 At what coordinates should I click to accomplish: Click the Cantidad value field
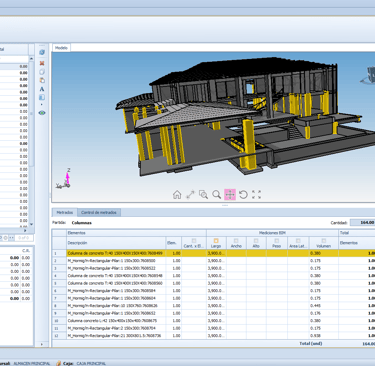363,222
